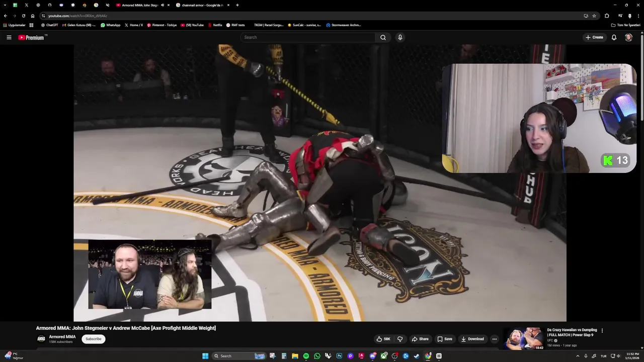View site information icon in address bar
The height and width of the screenshot is (362, 644).
point(43,16)
